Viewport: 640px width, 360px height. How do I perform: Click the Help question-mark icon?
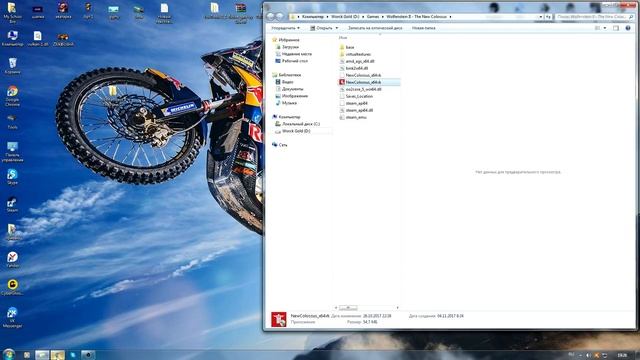point(628,28)
